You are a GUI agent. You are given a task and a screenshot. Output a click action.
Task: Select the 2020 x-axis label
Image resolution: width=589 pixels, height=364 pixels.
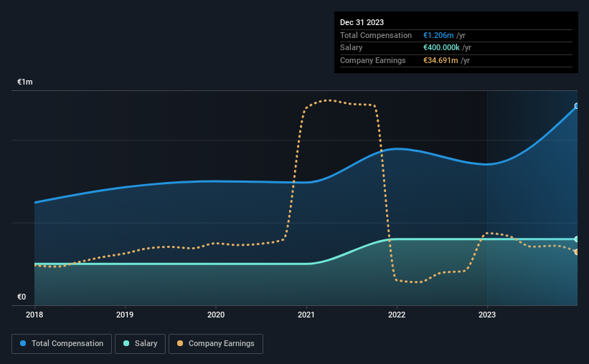216,315
